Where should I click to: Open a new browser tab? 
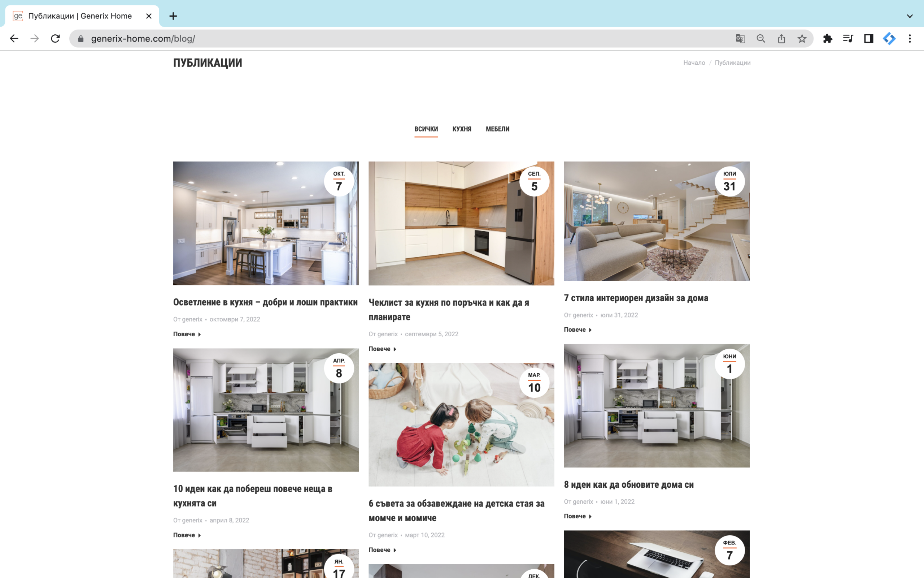click(x=173, y=16)
